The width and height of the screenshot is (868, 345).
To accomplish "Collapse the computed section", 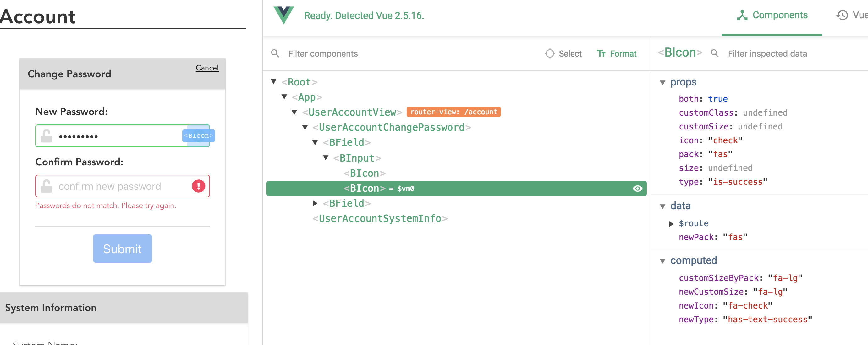I will [x=662, y=261].
